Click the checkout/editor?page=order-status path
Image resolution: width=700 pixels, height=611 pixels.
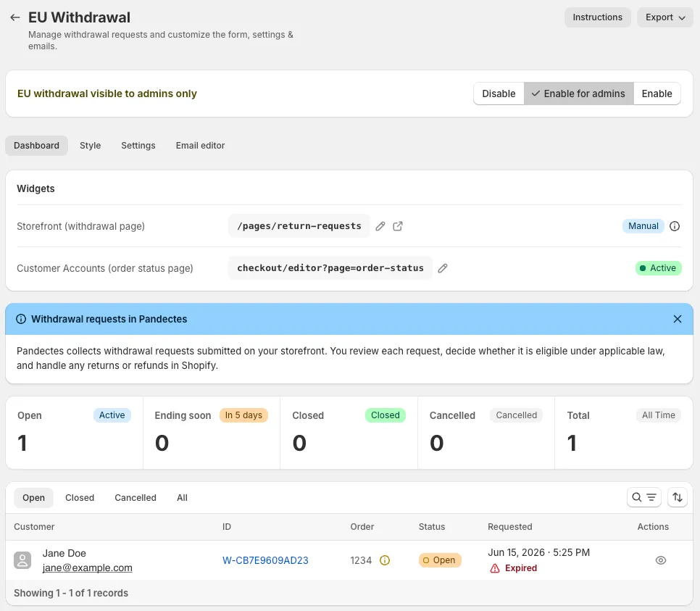coord(330,268)
